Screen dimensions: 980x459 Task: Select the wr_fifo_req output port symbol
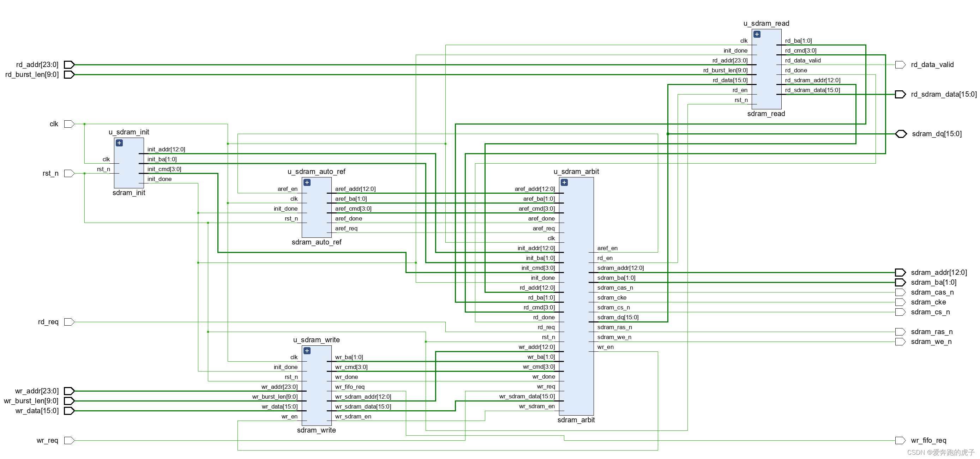tap(901, 440)
